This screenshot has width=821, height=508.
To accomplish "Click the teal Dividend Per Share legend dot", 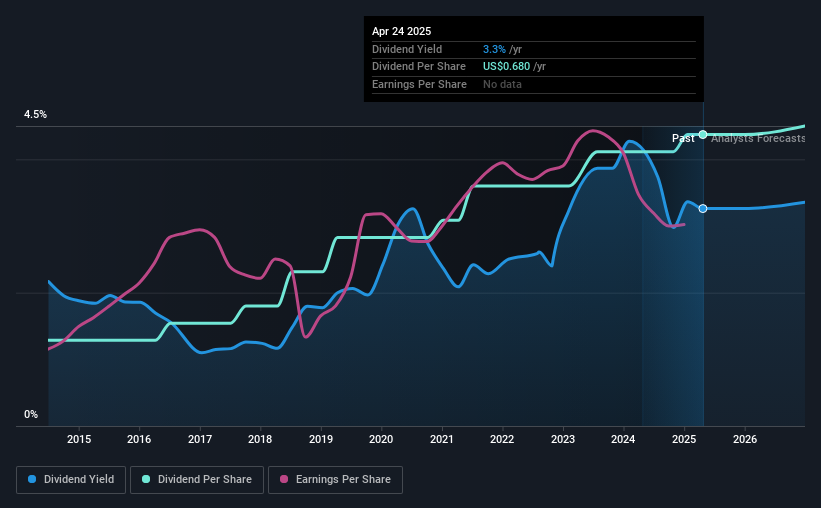I will click(146, 479).
